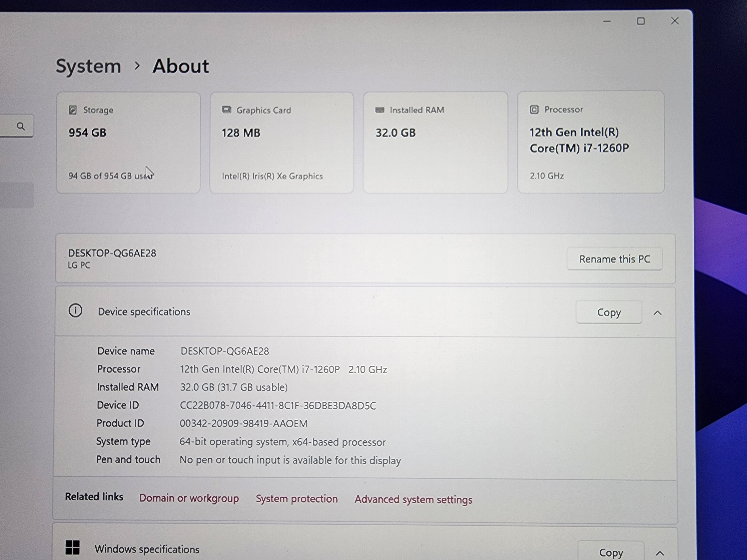Screen dimensions: 747x560
Task: Copy the Windows specifications
Action: 611,552
